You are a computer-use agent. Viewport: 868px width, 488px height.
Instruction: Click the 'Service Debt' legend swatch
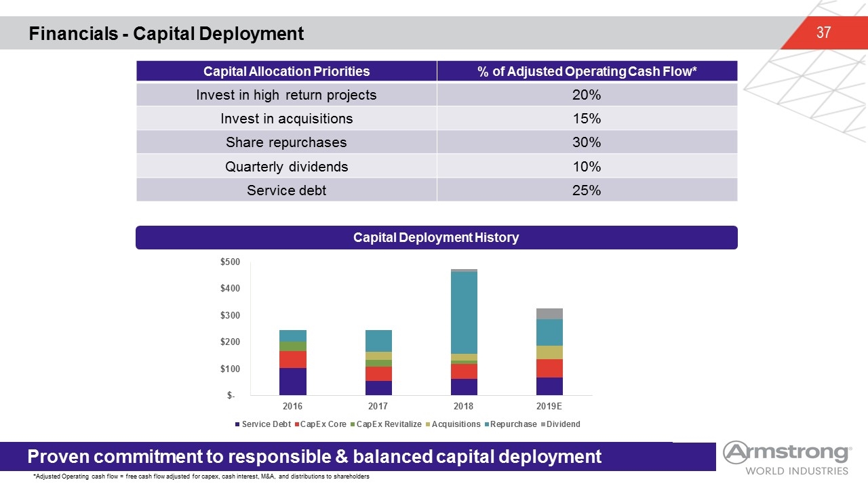[237, 424]
